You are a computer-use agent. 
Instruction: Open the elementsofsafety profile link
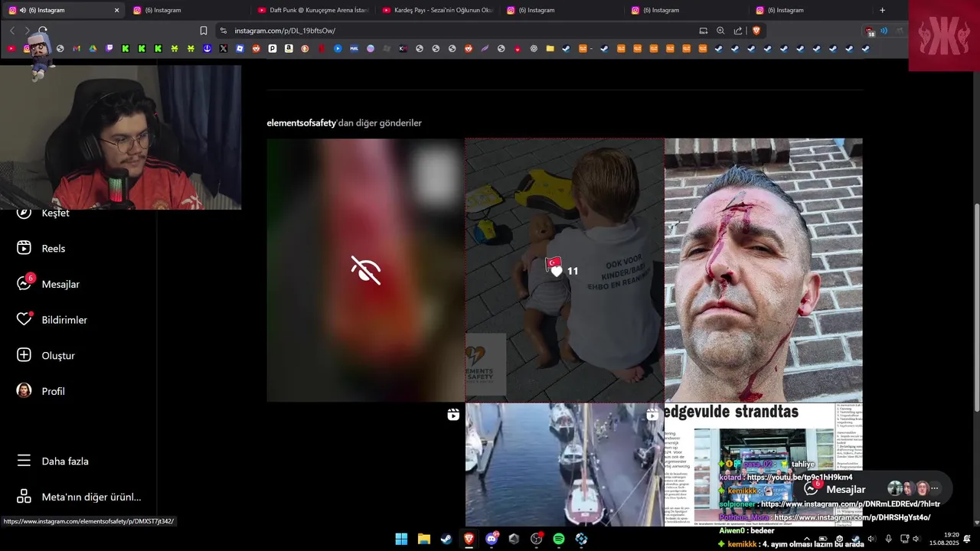(301, 122)
